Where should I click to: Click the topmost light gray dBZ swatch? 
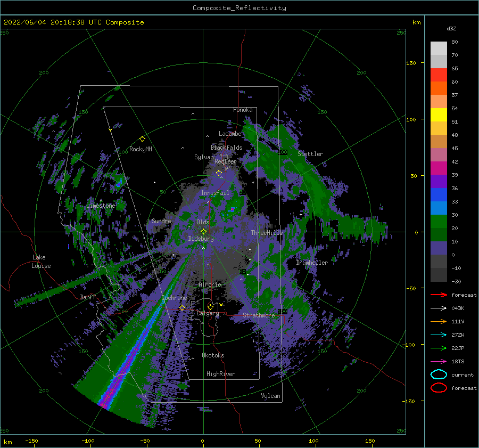(x=439, y=48)
